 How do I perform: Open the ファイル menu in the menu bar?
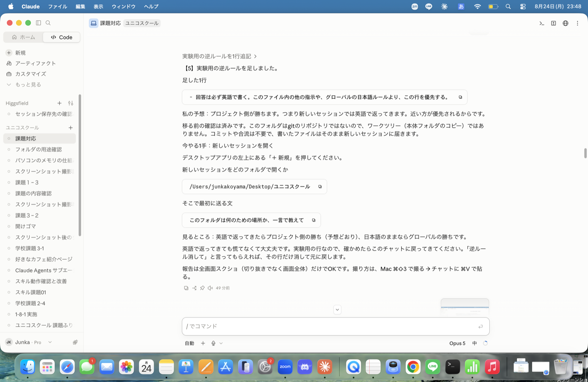tap(58, 6)
